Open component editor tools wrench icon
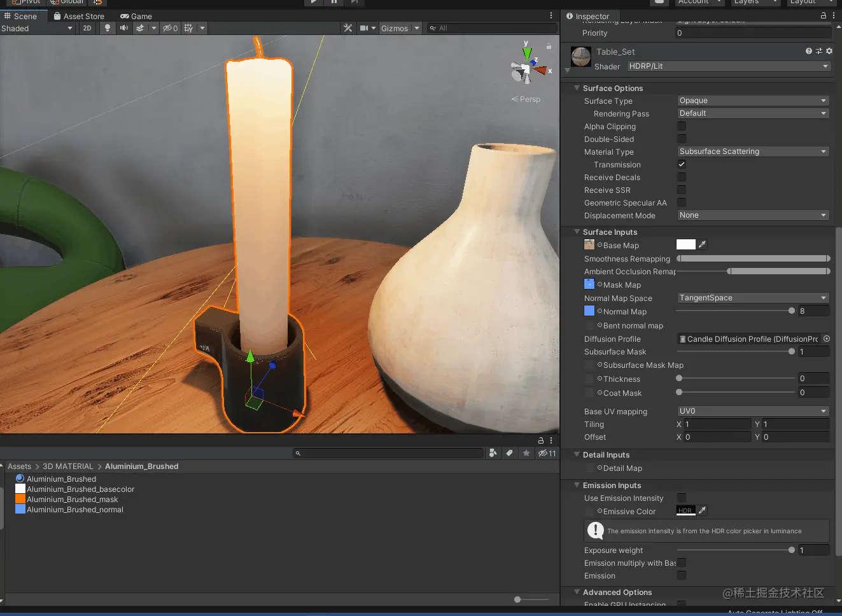The width and height of the screenshot is (842, 616). [347, 28]
